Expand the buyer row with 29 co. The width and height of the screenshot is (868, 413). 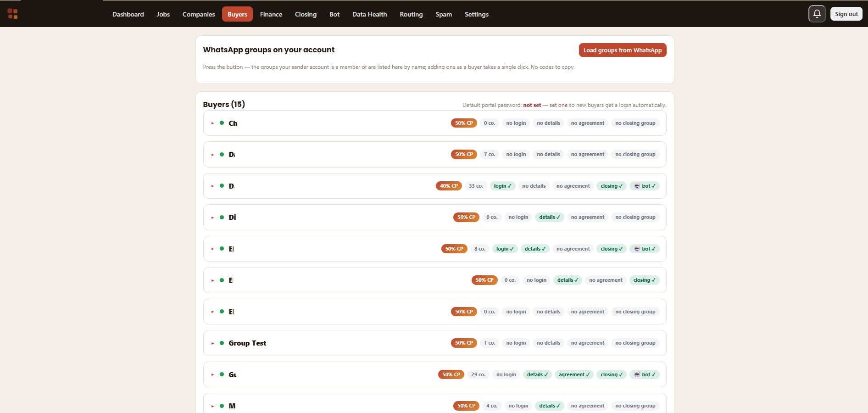212,374
